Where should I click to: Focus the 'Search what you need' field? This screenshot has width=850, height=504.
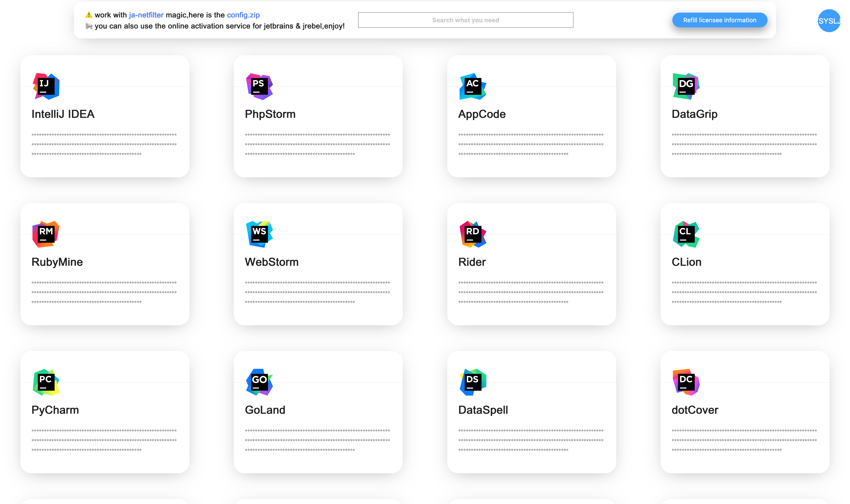click(x=465, y=20)
